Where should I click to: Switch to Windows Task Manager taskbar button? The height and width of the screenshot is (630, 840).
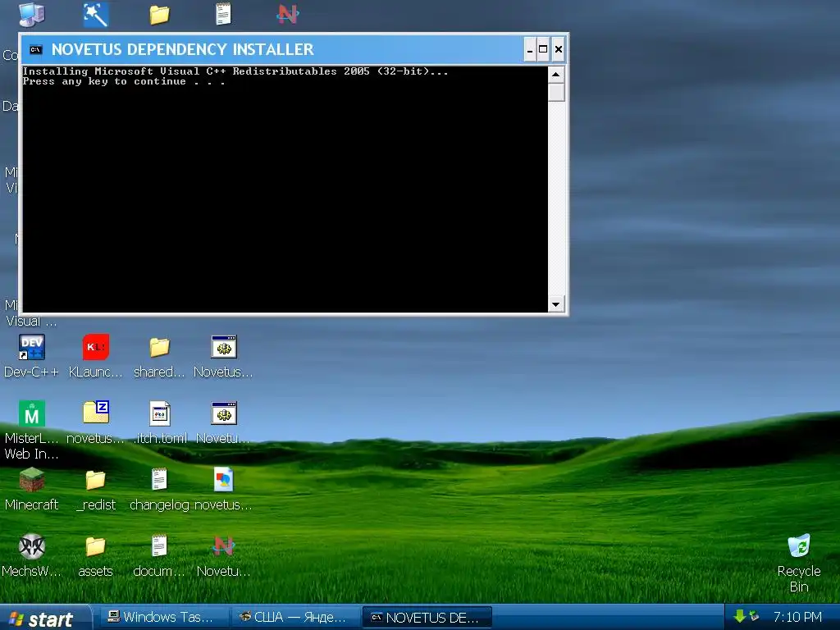(163, 617)
